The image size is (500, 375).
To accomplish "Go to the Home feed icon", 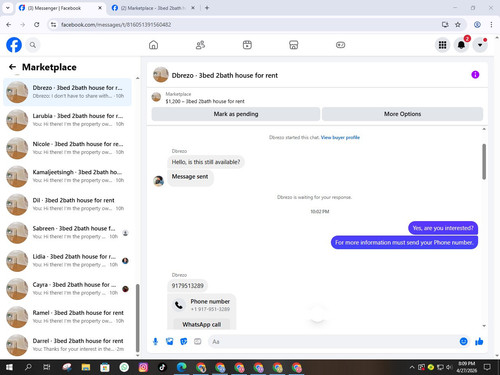I will click(x=153, y=45).
